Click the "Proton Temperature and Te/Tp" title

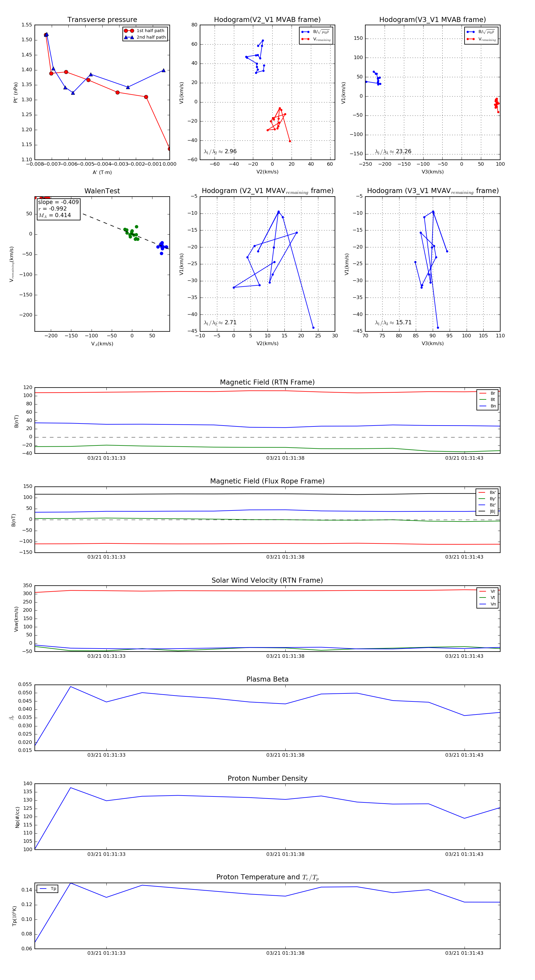(267, 877)
